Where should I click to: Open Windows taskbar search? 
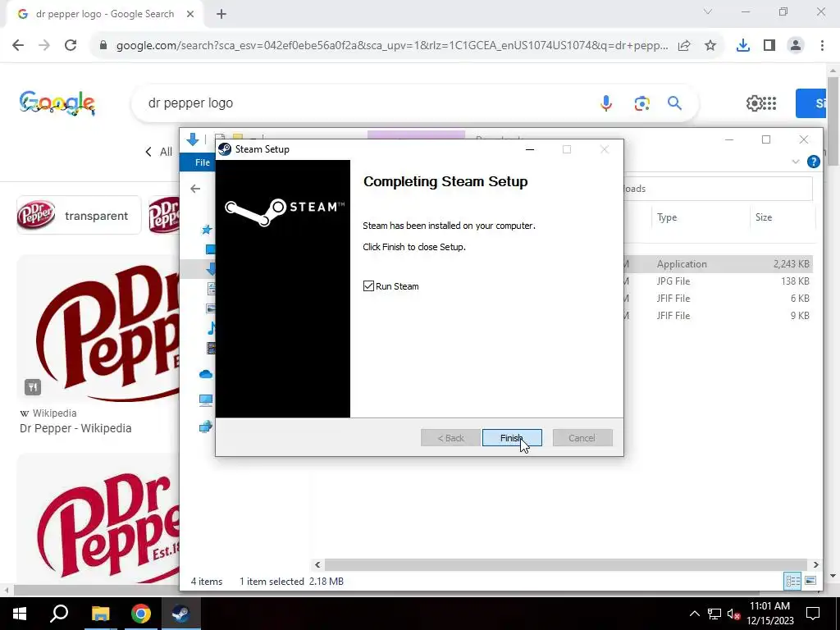click(x=59, y=614)
